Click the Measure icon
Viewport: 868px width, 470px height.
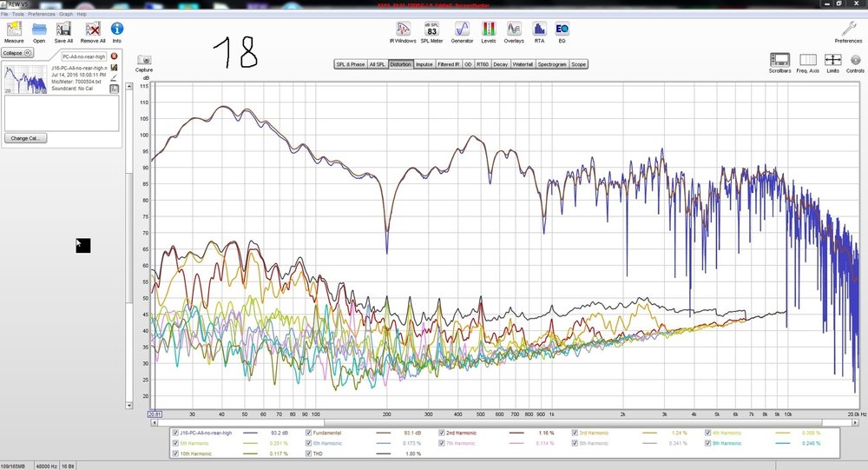coord(14,29)
